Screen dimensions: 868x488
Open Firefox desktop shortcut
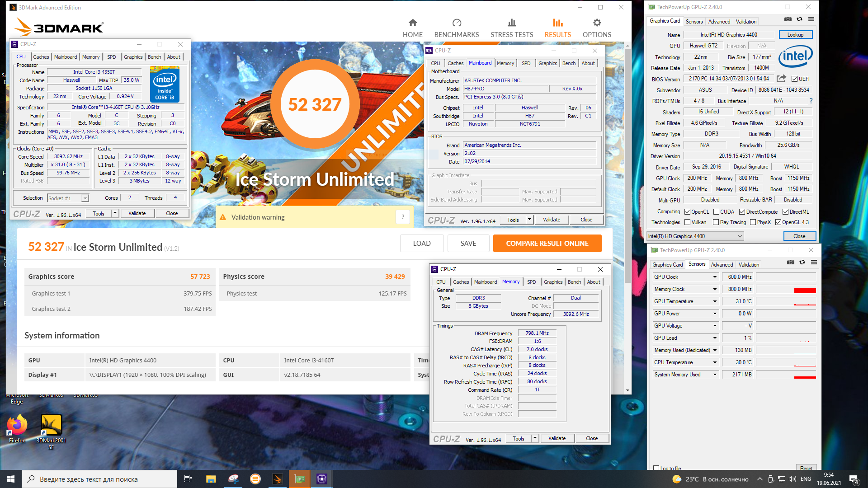click(x=17, y=429)
